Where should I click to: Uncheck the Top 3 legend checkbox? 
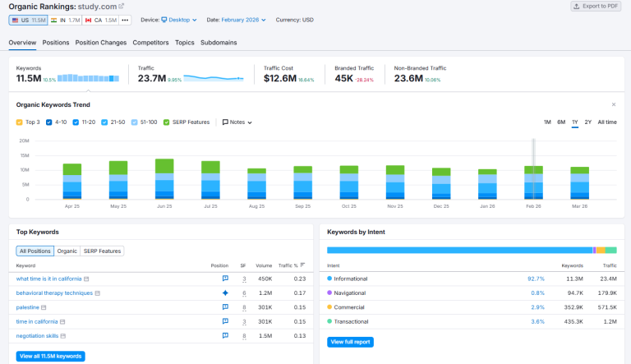point(20,122)
